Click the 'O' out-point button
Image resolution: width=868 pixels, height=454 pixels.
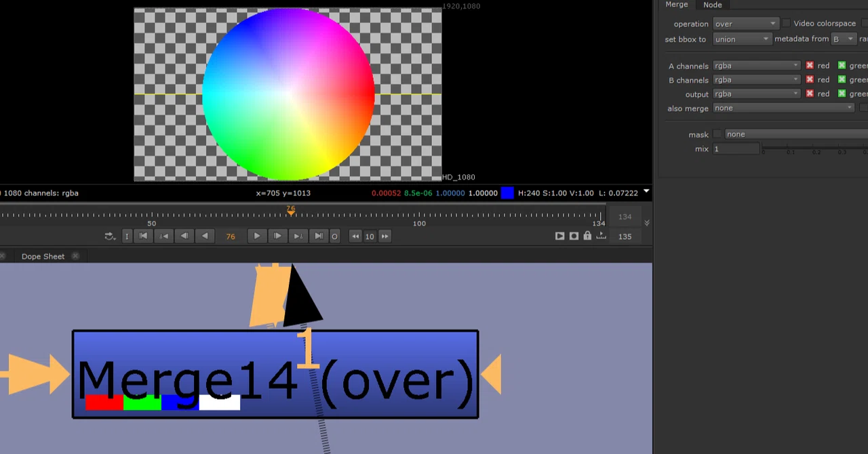pyautogui.click(x=334, y=236)
